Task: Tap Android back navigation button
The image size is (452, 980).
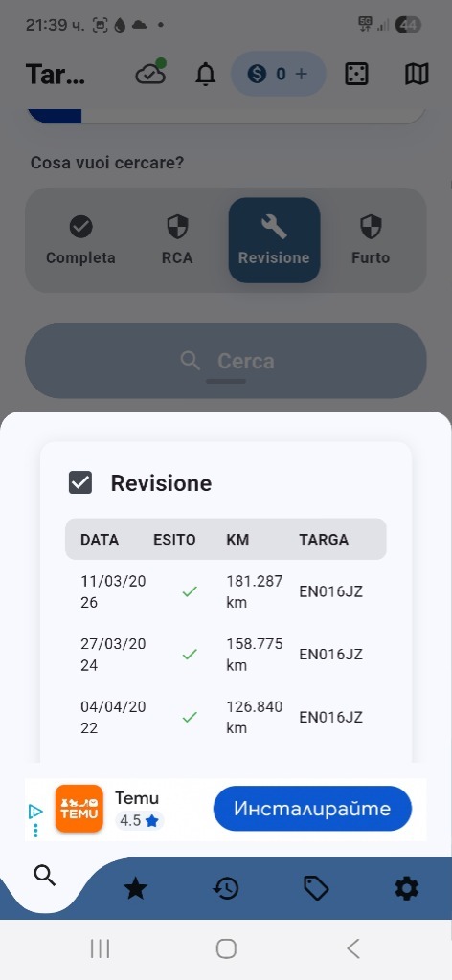Action: (353, 948)
